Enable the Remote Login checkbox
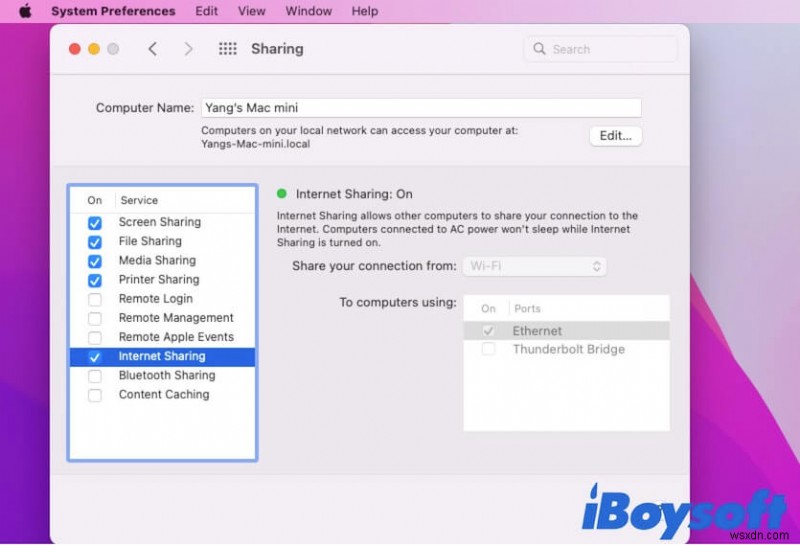The width and height of the screenshot is (800, 545). (95, 299)
